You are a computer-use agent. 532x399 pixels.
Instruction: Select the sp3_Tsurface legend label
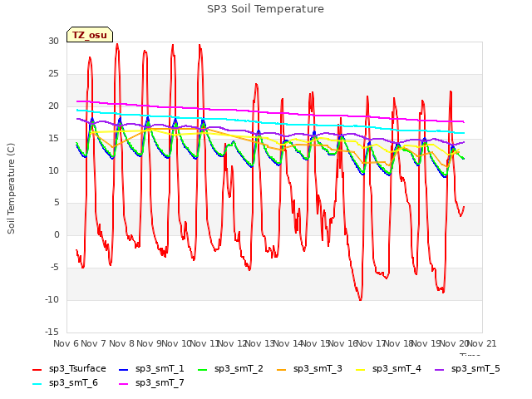pyautogui.click(x=77, y=369)
